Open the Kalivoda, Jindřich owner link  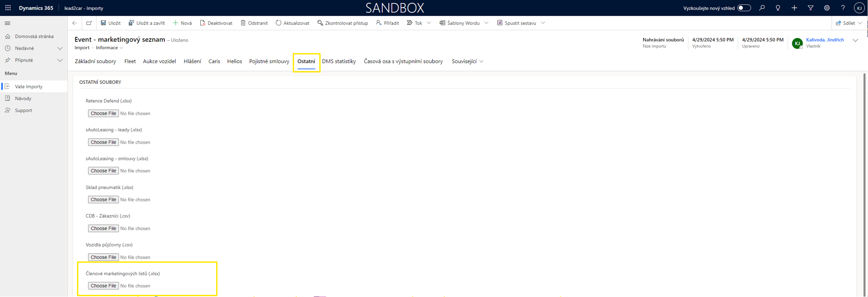tap(824, 40)
